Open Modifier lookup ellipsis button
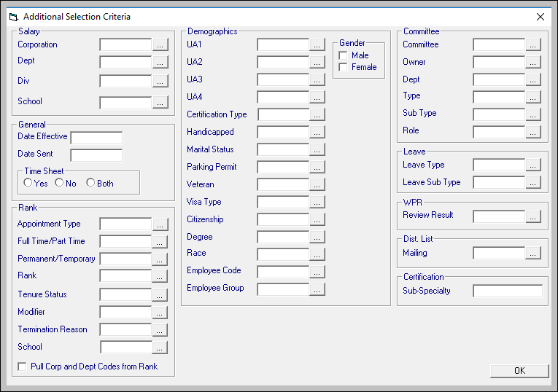The height and width of the screenshot is (392, 558). 160,313
